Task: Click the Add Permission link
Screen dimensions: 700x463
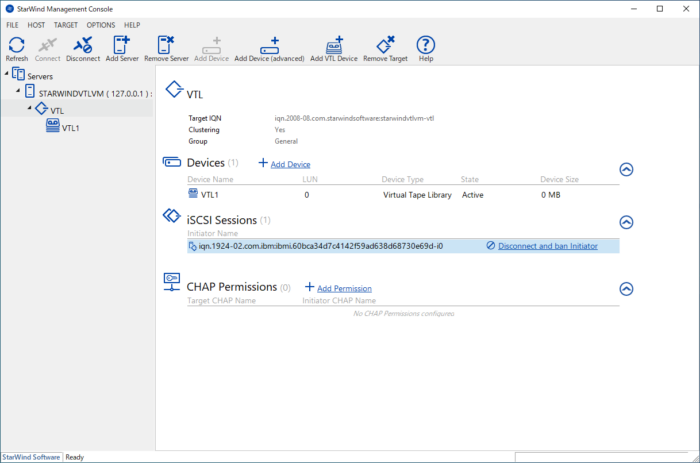Action: click(x=344, y=288)
